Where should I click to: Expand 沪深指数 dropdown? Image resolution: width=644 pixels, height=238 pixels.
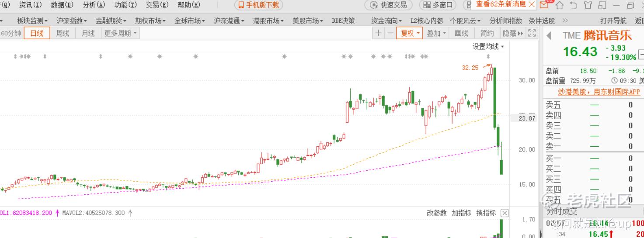click(x=72, y=21)
